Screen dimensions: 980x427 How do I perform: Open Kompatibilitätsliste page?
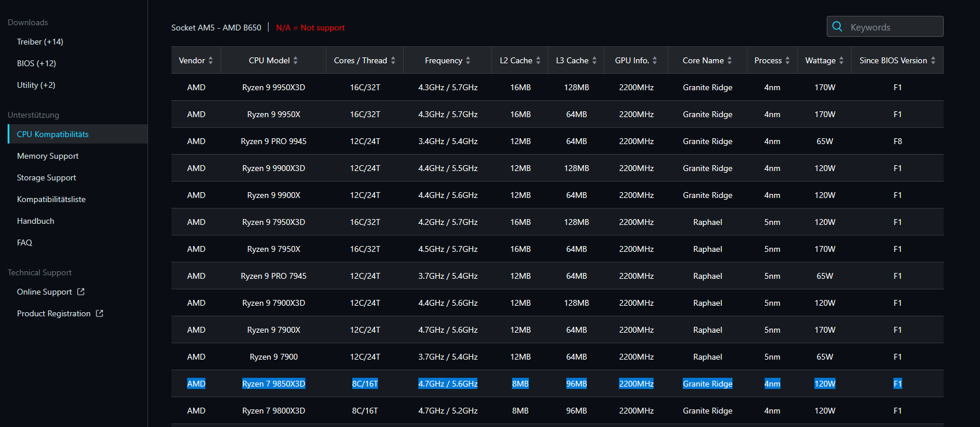click(x=51, y=199)
